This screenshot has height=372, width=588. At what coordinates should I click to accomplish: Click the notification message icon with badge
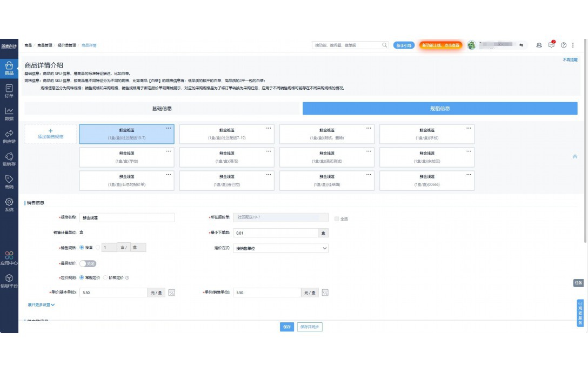tap(551, 45)
